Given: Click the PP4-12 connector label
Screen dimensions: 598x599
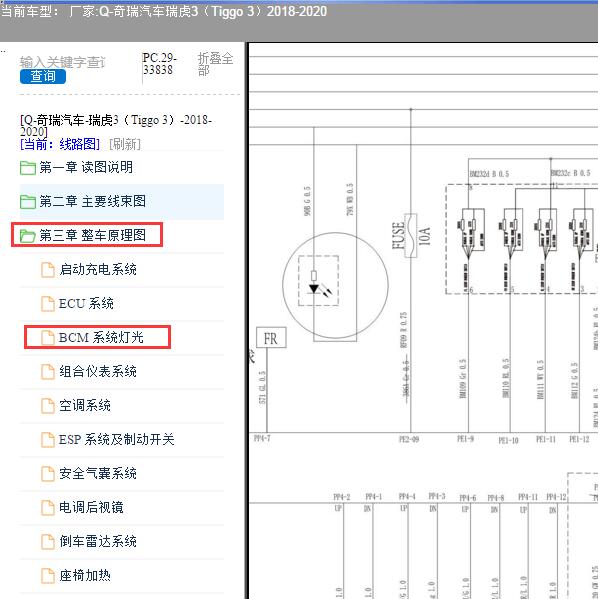Looking at the screenshot, I should [556, 497].
